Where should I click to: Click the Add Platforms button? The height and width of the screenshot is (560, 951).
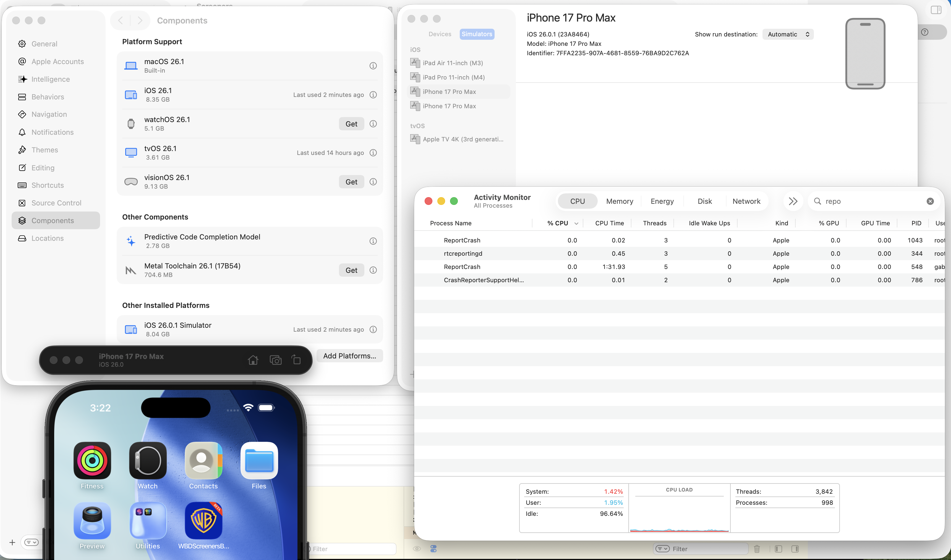coord(349,356)
